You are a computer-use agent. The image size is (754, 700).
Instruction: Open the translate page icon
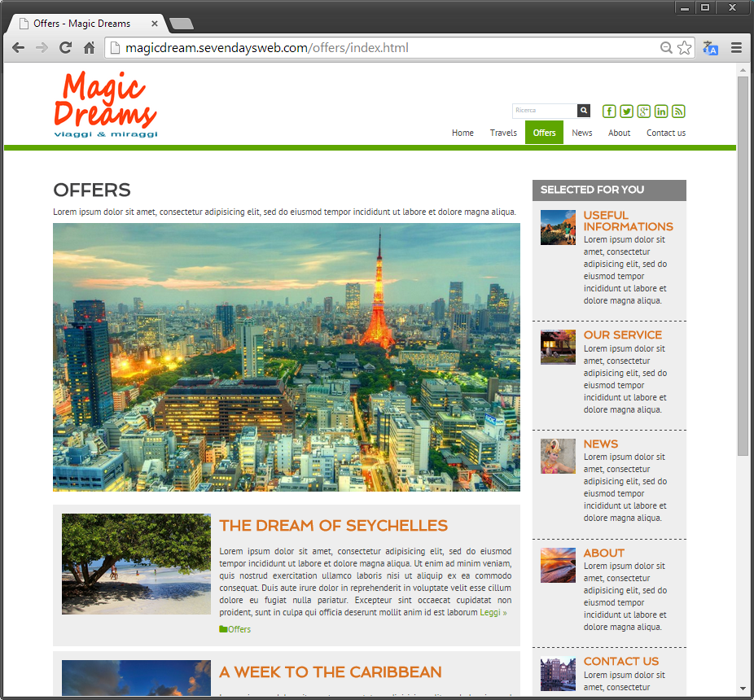pyautogui.click(x=710, y=47)
